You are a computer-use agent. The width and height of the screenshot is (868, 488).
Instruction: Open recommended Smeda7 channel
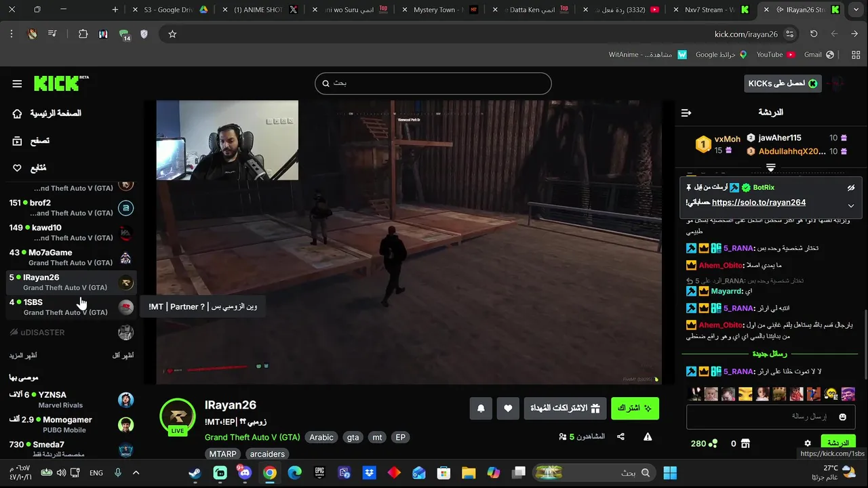pyautogui.click(x=71, y=449)
